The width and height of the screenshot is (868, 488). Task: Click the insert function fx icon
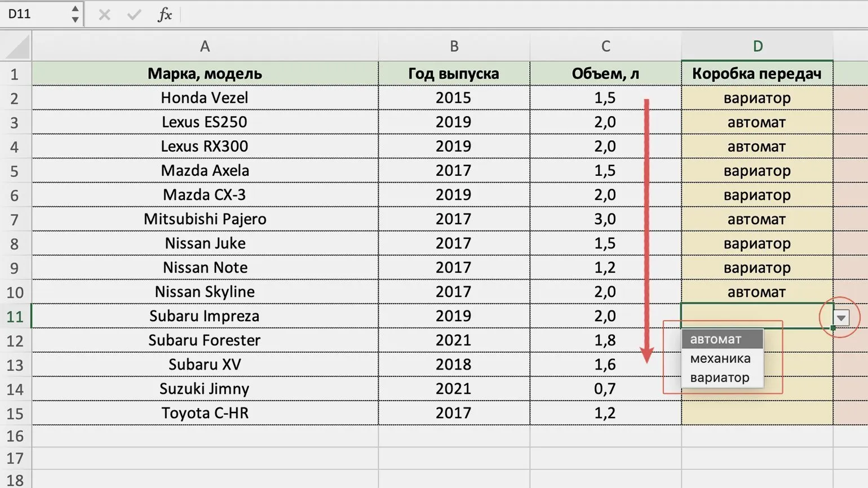165,15
